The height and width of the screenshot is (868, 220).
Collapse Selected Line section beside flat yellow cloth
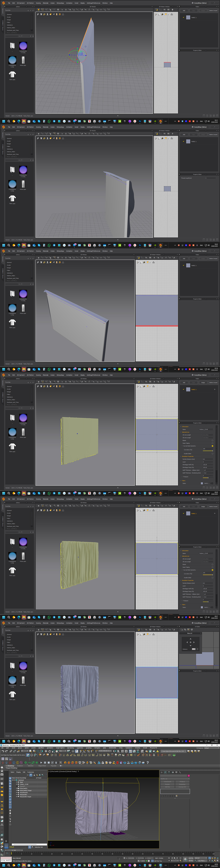(181, 432)
